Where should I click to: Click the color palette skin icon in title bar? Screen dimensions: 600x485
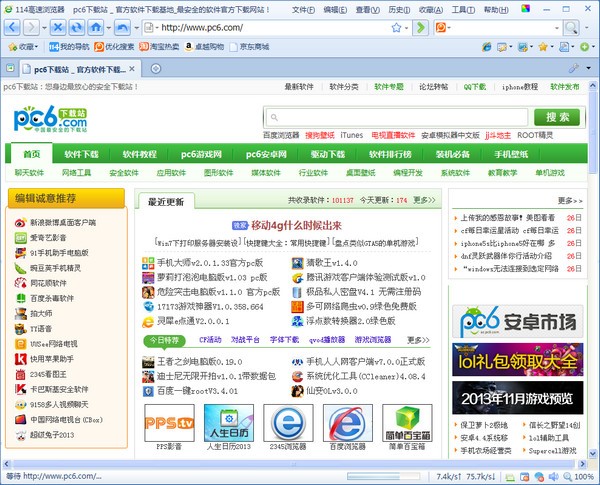point(526,8)
